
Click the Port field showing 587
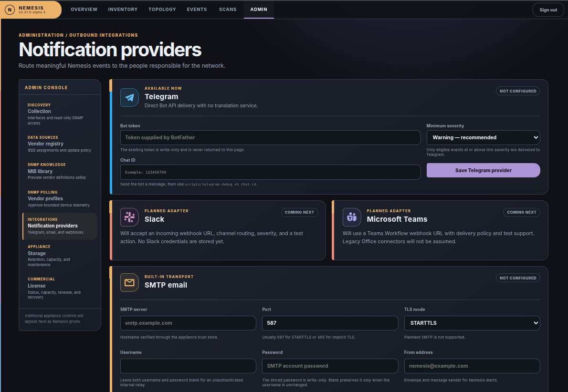click(x=330, y=323)
